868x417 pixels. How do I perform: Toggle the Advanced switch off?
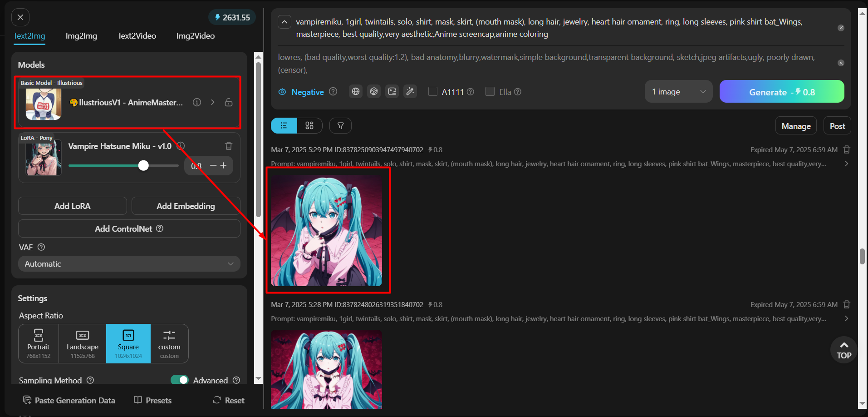(180, 380)
